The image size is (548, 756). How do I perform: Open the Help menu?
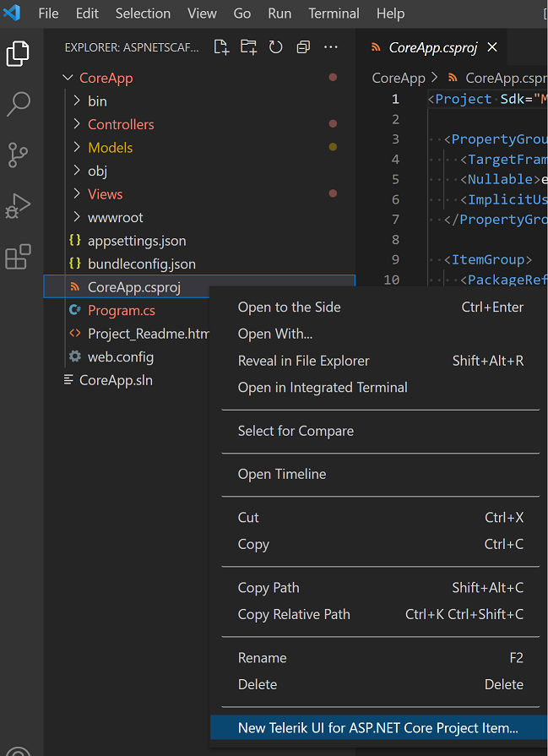coord(390,14)
